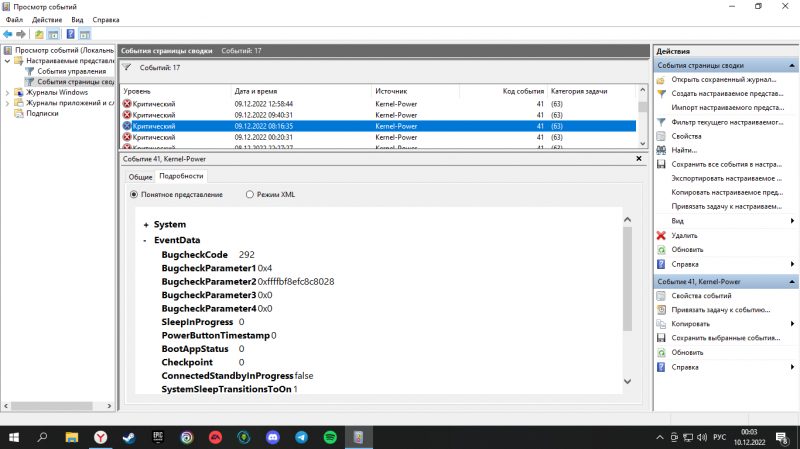Click Свойства событий action link
The width and height of the screenshot is (800, 449).
[x=701, y=295]
